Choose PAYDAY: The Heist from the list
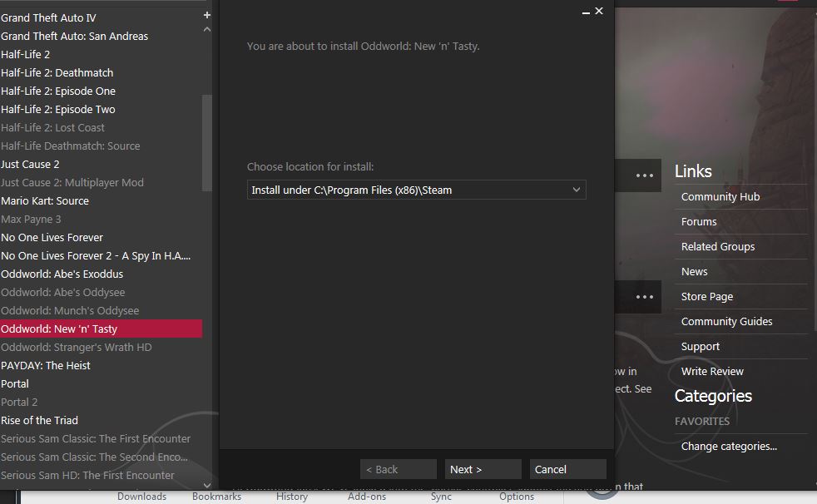 coord(46,365)
